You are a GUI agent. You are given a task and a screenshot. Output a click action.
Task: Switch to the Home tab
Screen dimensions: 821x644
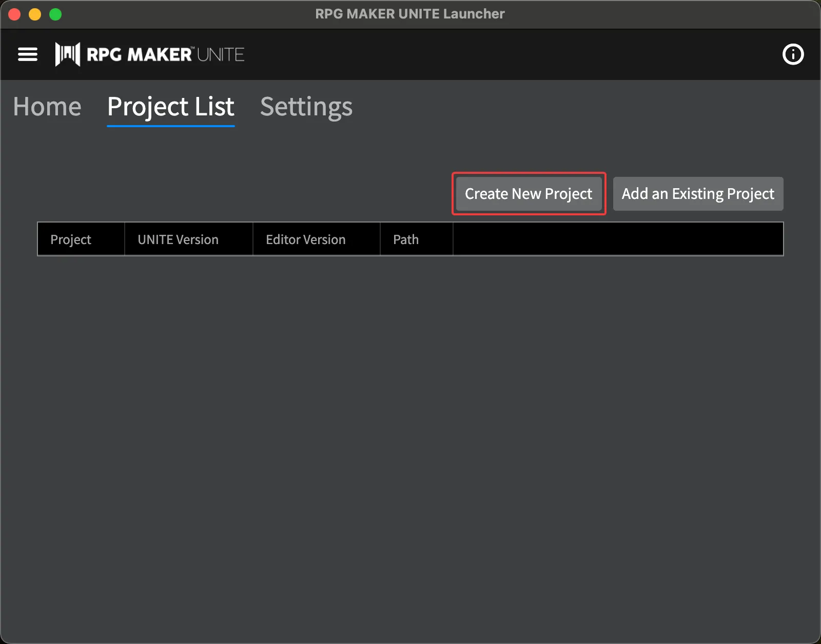tap(47, 107)
